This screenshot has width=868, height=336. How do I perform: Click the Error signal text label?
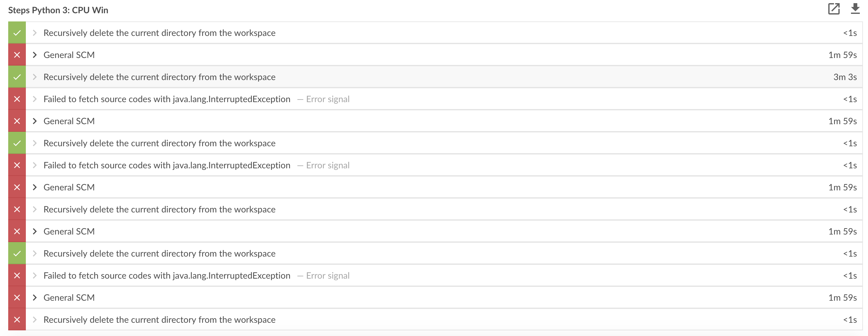click(328, 99)
